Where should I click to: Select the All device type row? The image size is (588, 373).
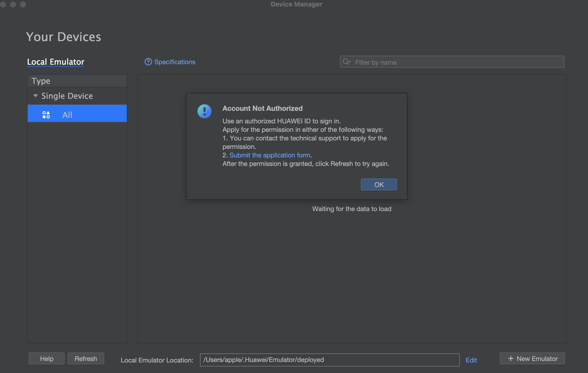(77, 113)
